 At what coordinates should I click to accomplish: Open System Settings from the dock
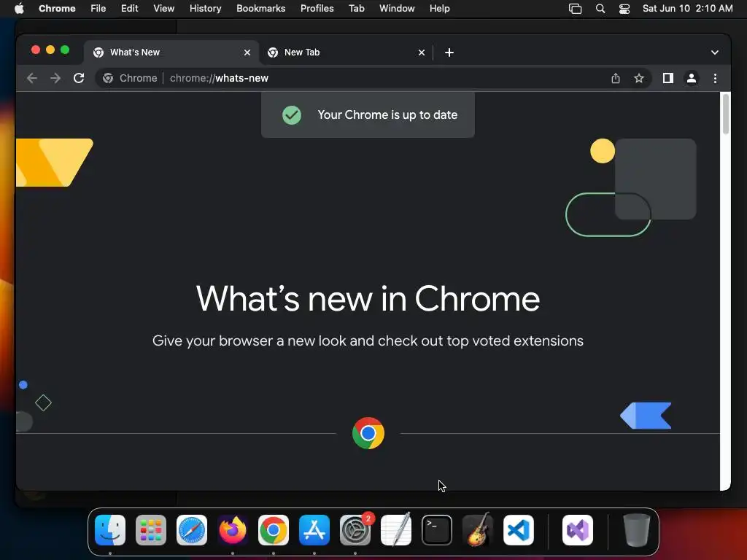coord(355,530)
